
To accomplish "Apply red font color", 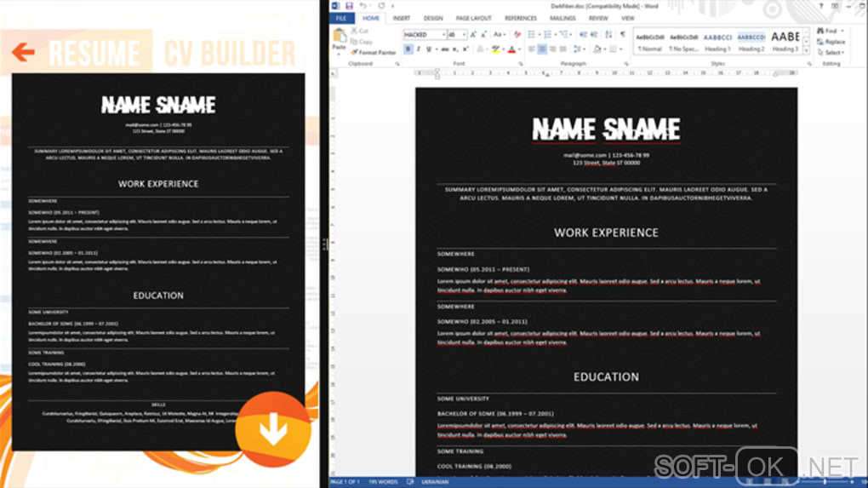I will click(x=512, y=49).
